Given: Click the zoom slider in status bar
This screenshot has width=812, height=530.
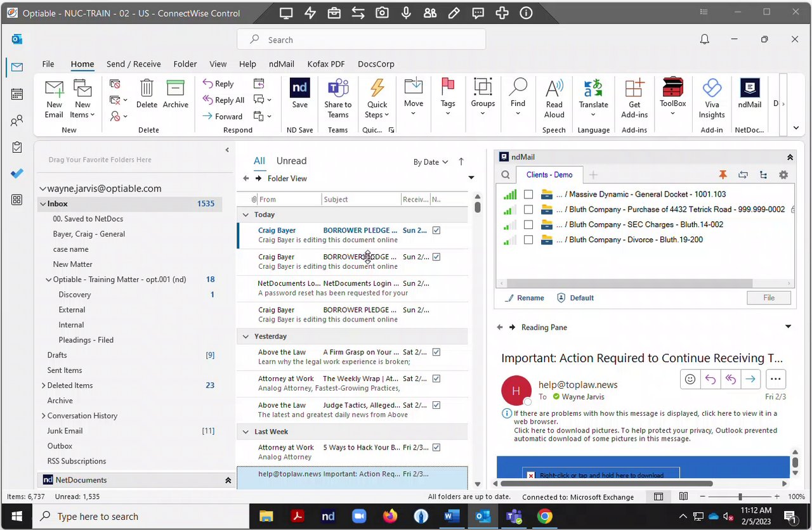Looking at the screenshot, I should pos(740,497).
